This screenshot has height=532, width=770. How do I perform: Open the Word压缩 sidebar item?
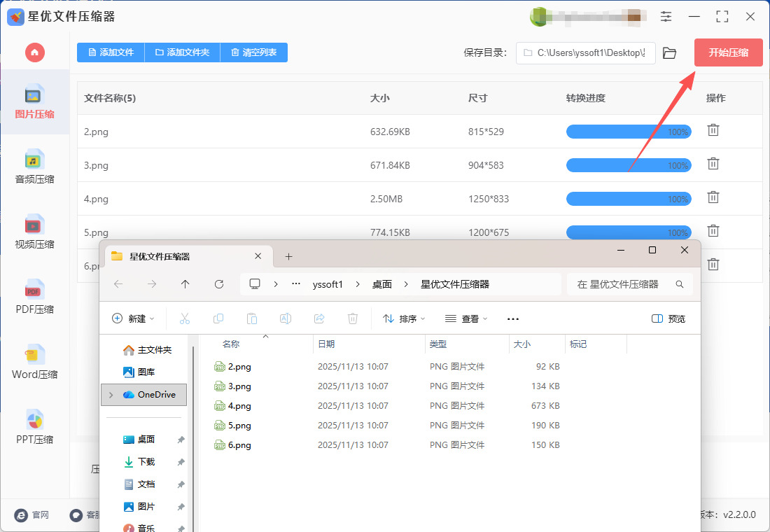(x=34, y=363)
